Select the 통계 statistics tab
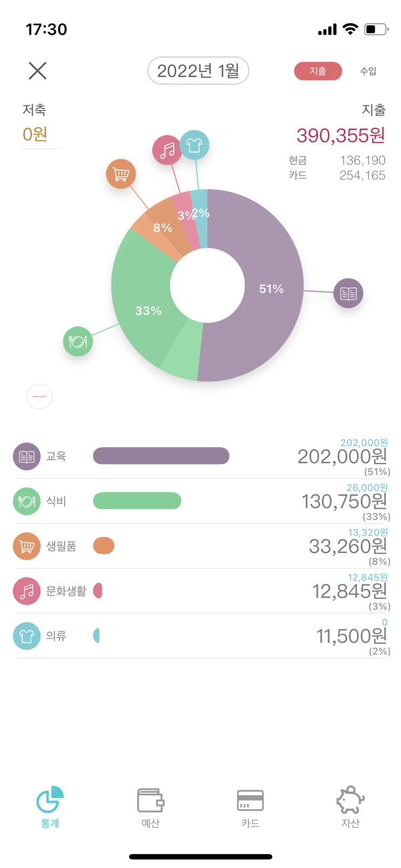The width and height of the screenshot is (401, 868). (50, 807)
